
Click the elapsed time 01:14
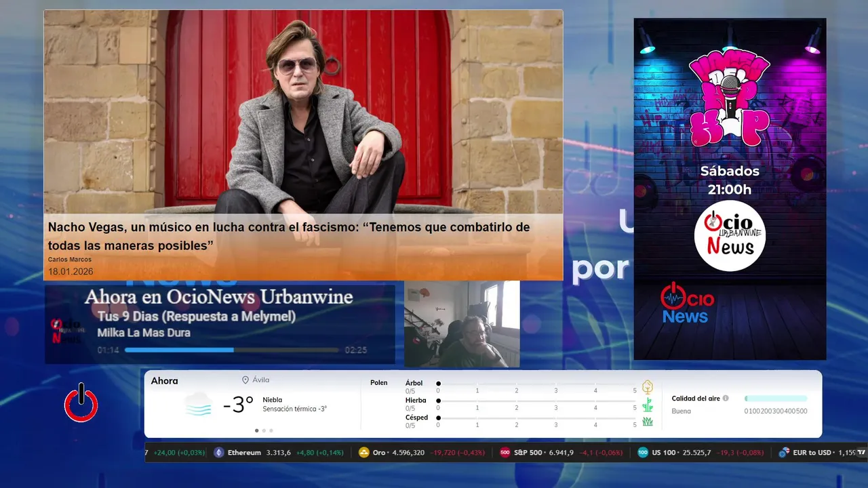click(x=108, y=350)
